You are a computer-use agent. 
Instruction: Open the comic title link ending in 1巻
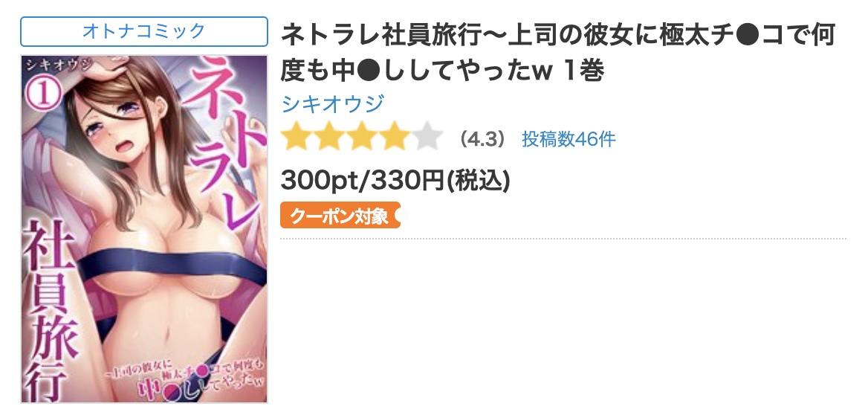pos(557,53)
